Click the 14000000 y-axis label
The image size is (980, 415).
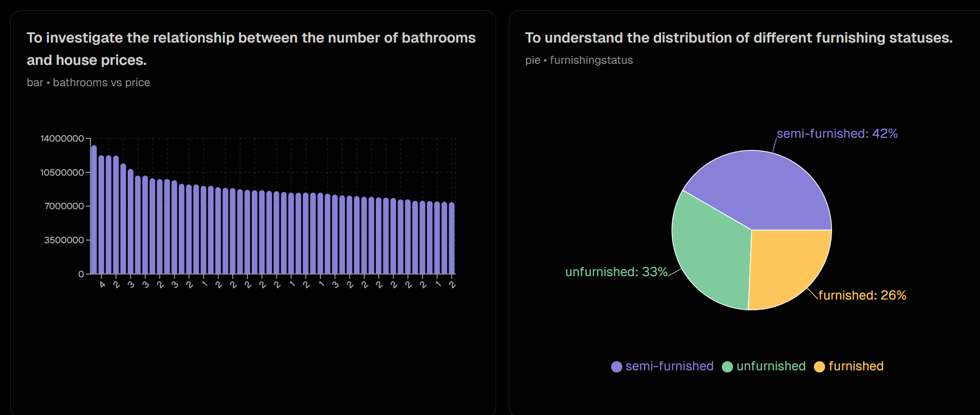[62, 138]
